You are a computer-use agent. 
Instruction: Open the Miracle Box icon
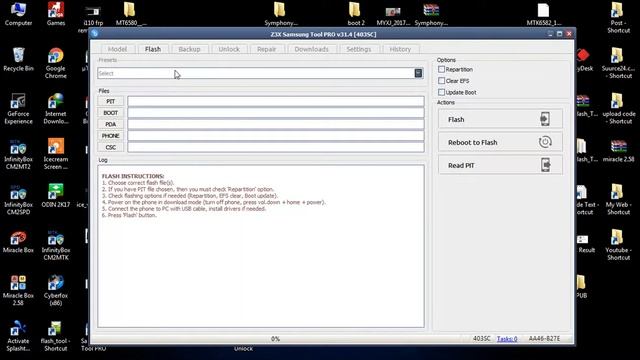point(18,242)
